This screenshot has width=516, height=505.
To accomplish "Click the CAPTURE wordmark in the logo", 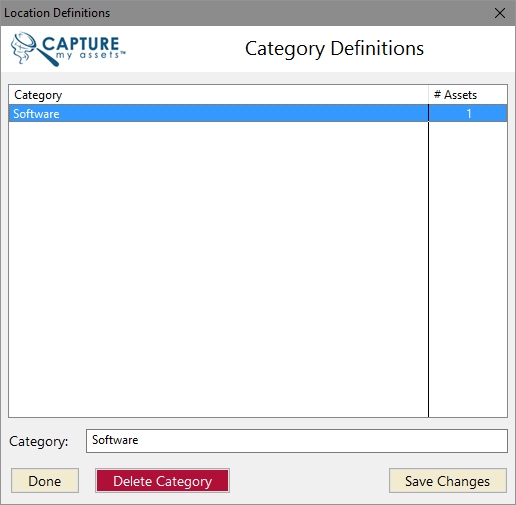I will coord(81,44).
